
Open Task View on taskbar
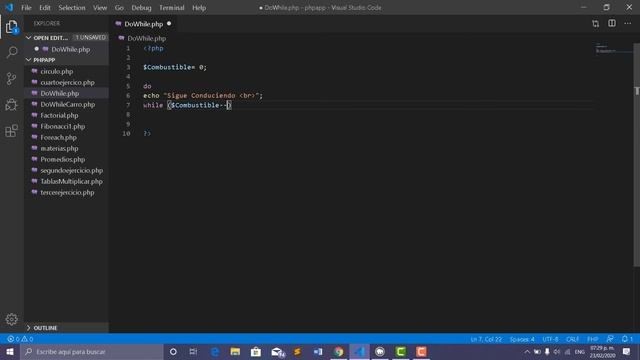[193, 351]
